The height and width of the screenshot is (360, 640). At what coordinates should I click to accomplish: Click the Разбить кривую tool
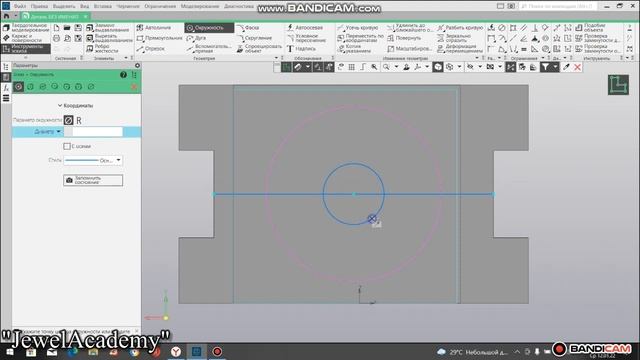click(x=460, y=28)
